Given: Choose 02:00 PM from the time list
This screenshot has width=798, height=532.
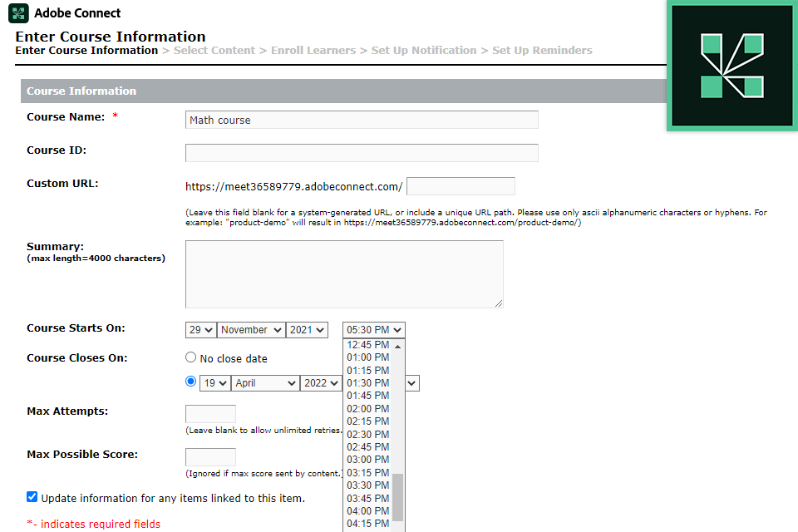Looking at the screenshot, I should [x=368, y=409].
